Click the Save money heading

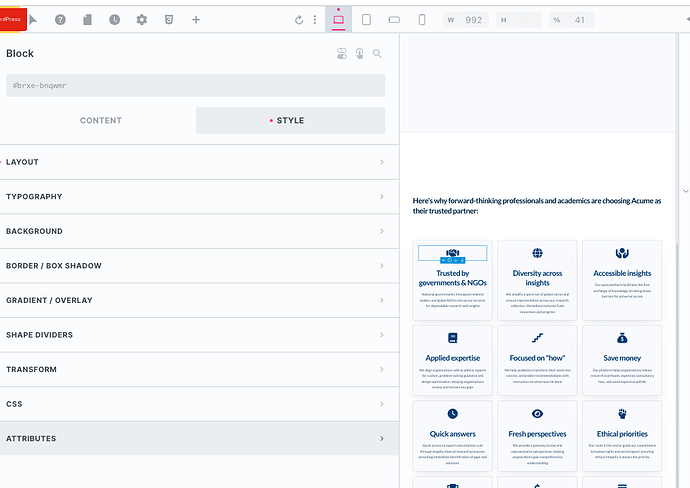[x=622, y=358]
